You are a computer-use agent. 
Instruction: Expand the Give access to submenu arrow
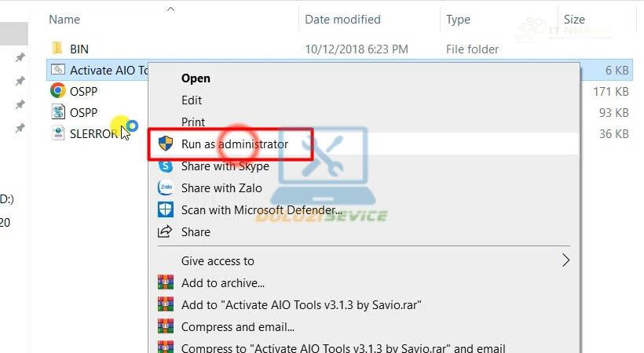(x=565, y=260)
